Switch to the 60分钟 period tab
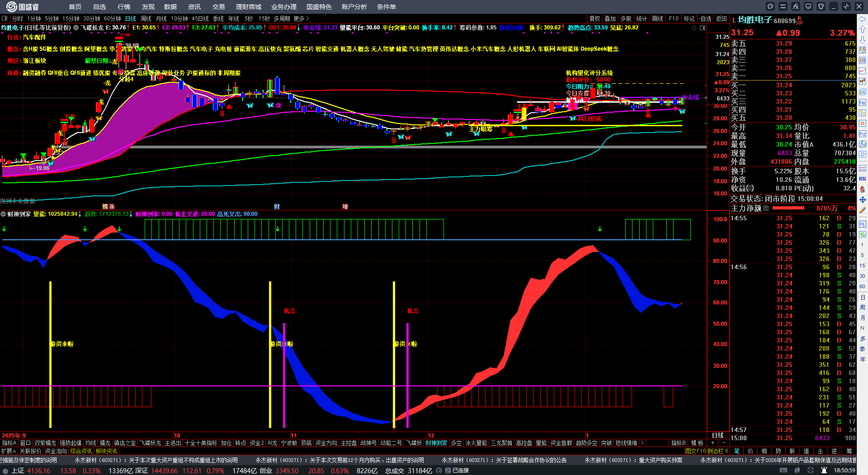The width and height of the screenshot is (868, 475). pos(113,19)
